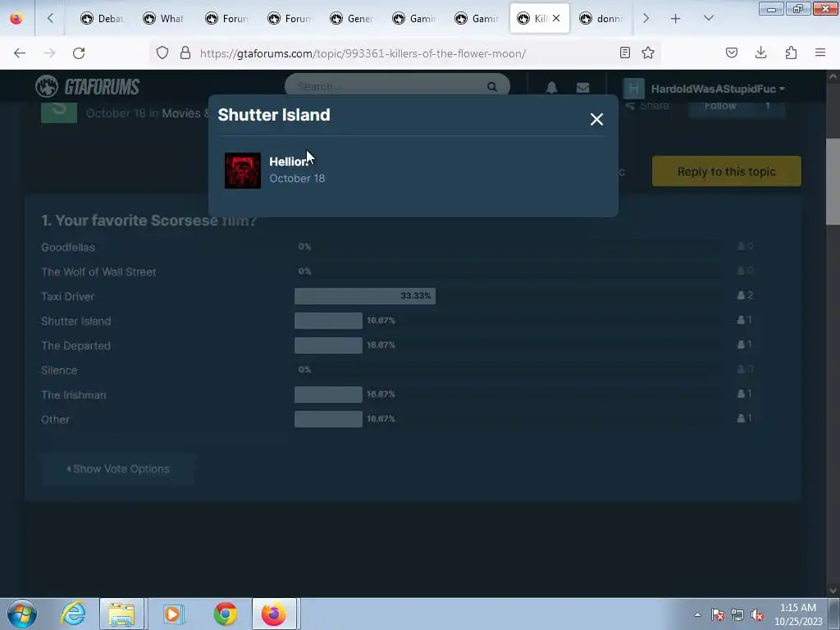
Task: Close the active Kill tab
Action: (x=556, y=18)
